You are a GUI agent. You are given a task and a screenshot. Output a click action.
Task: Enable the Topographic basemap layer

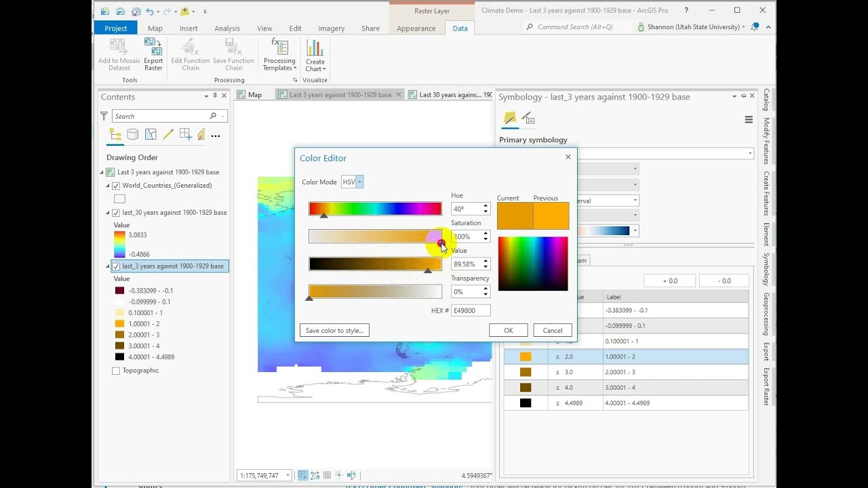tap(116, 371)
